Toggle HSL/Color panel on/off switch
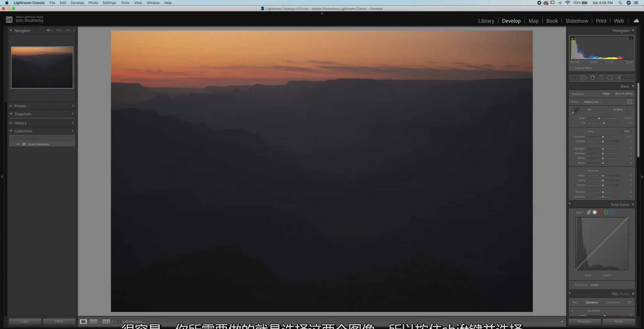Image resolution: width=644 pixels, height=329 pixels. click(570, 293)
